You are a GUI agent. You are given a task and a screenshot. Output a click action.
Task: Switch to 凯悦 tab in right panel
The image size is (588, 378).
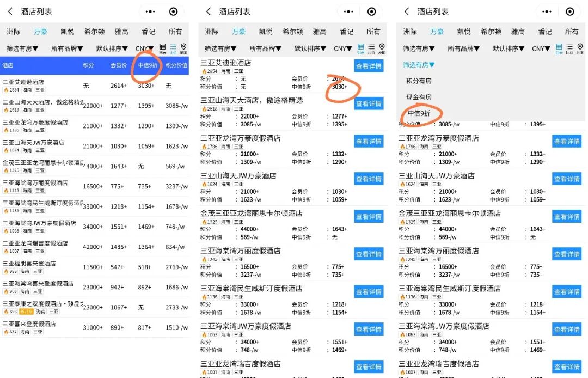(x=464, y=32)
